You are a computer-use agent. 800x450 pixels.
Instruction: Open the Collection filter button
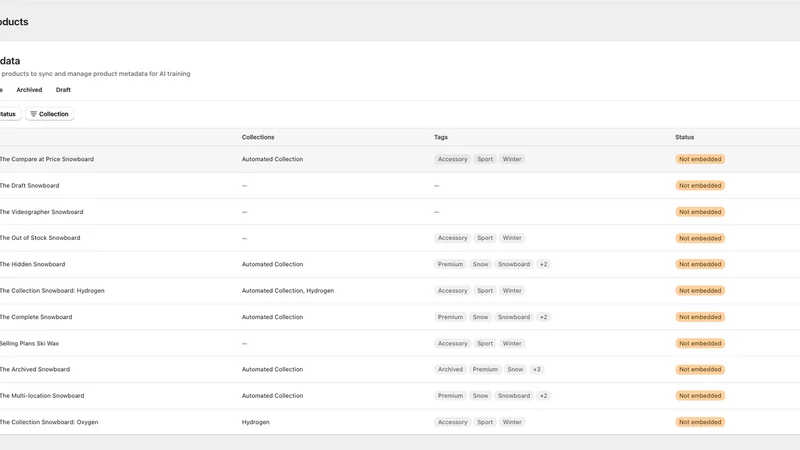(49, 114)
